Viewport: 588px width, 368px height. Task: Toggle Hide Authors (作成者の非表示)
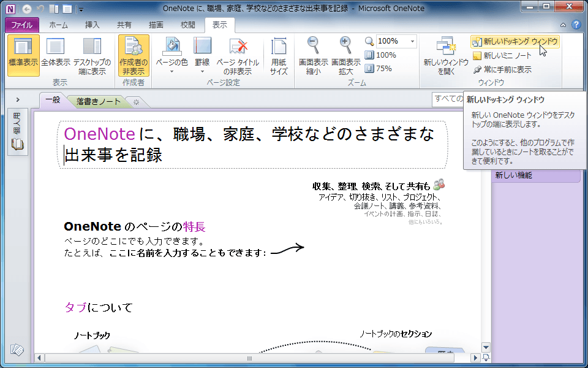click(x=134, y=56)
